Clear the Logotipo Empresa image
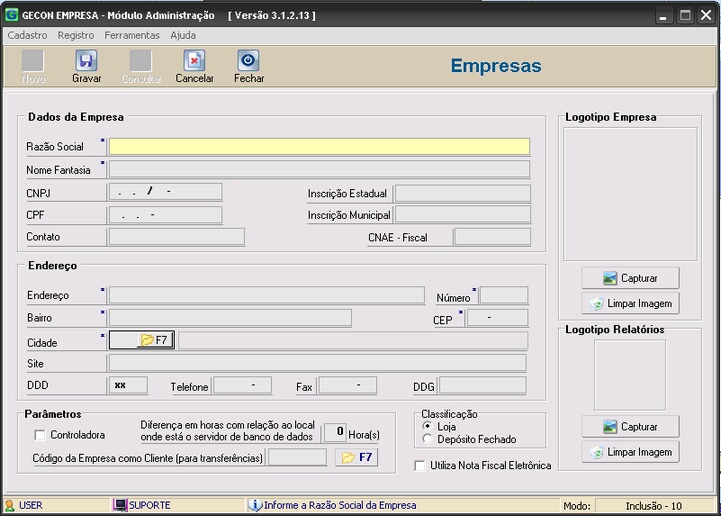 tap(630, 303)
